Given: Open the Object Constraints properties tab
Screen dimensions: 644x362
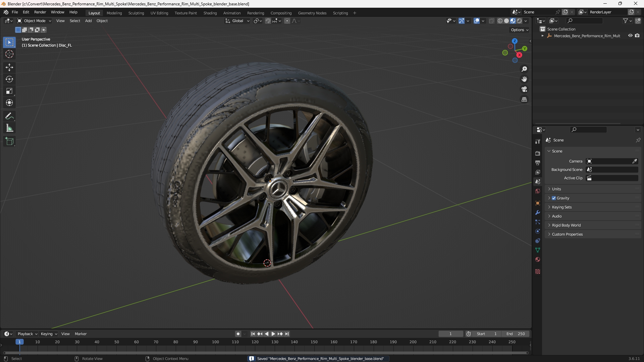Looking at the screenshot, I should pos(538,241).
